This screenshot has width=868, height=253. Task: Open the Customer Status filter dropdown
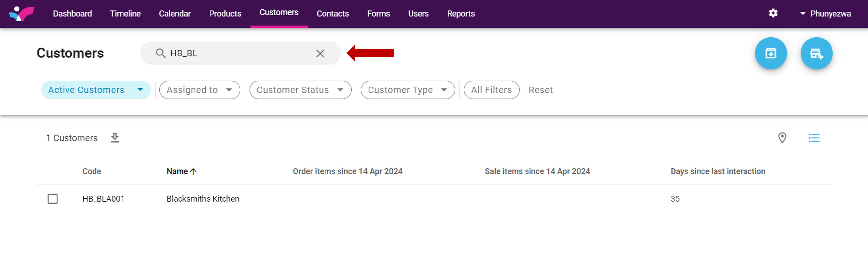point(300,90)
